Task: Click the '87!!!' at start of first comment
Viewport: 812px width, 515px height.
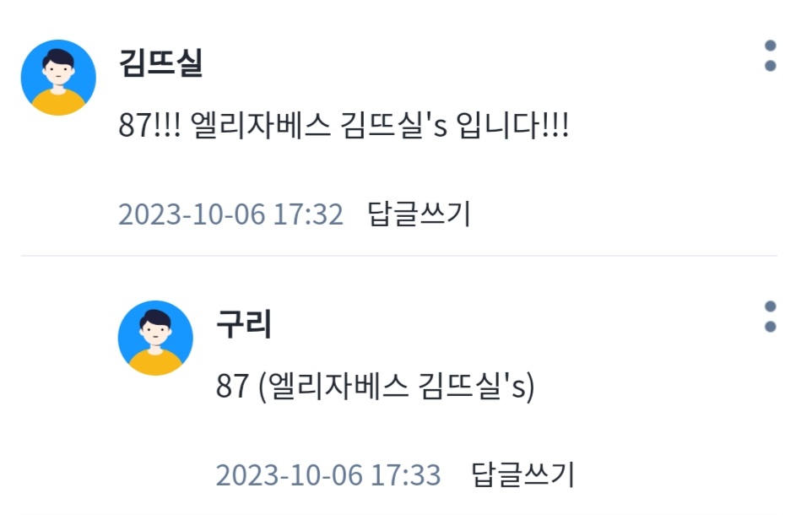Action: (x=149, y=126)
